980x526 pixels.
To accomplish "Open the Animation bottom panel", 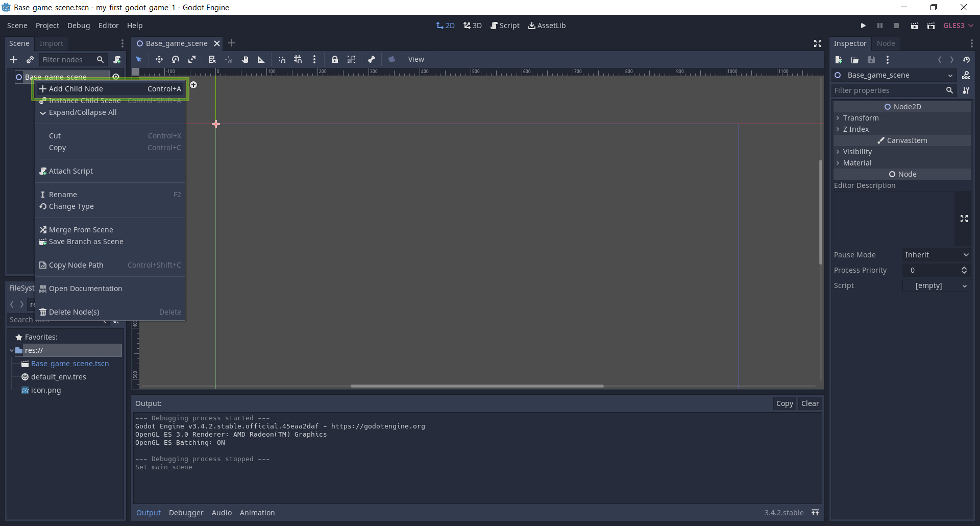I will pyautogui.click(x=257, y=513).
